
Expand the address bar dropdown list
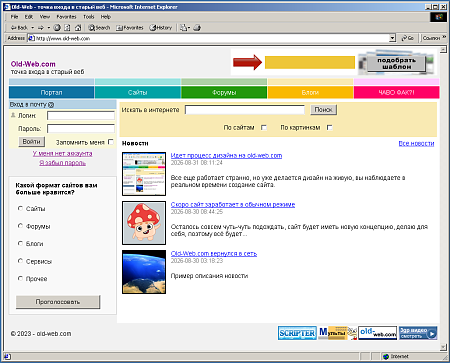392,38
